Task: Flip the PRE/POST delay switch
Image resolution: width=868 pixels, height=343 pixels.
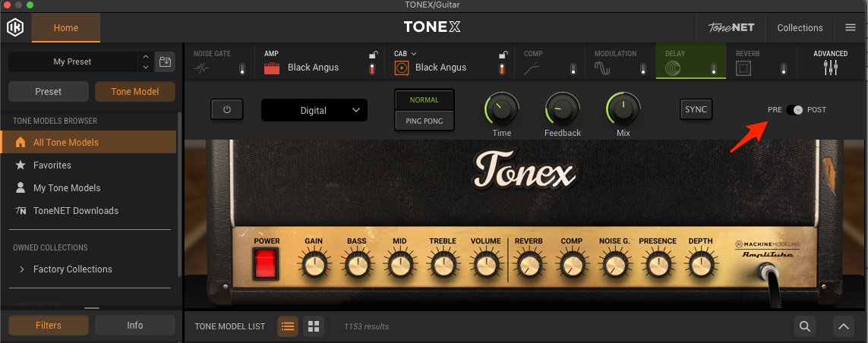Action: coord(794,110)
